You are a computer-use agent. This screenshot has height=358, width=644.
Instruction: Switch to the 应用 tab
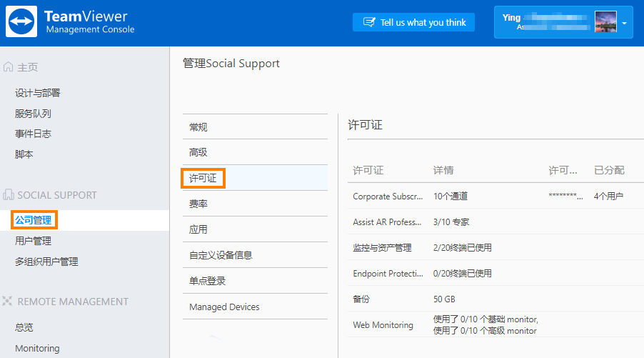[x=255, y=229]
